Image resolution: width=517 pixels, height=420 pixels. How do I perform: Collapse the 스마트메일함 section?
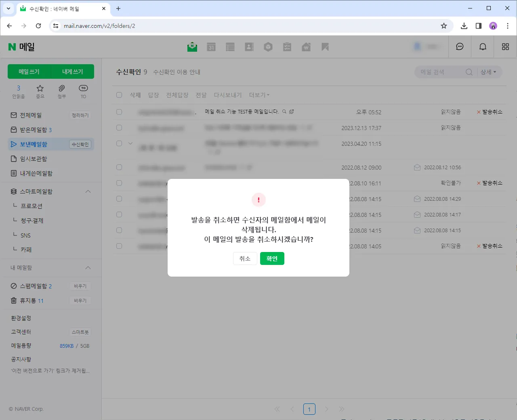[x=88, y=191]
